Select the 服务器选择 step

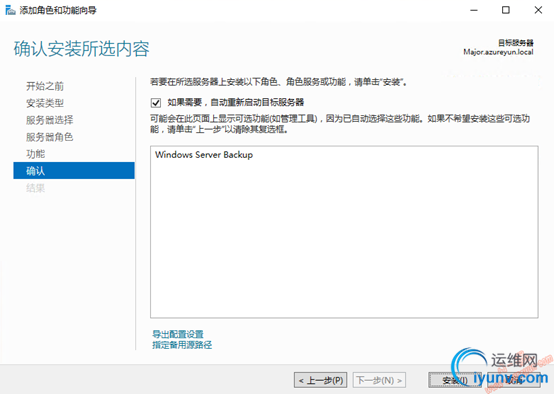click(x=49, y=120)
